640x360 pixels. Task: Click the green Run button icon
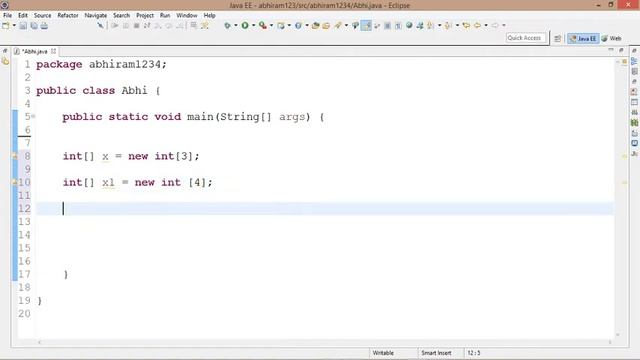[x=245, y=25]
